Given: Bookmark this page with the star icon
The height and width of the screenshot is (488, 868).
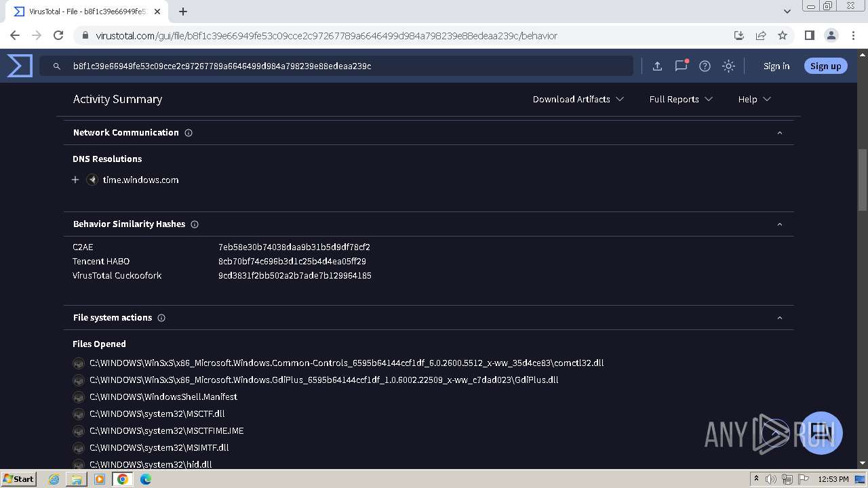Looking at the screenshot, I should coord(783,35).
